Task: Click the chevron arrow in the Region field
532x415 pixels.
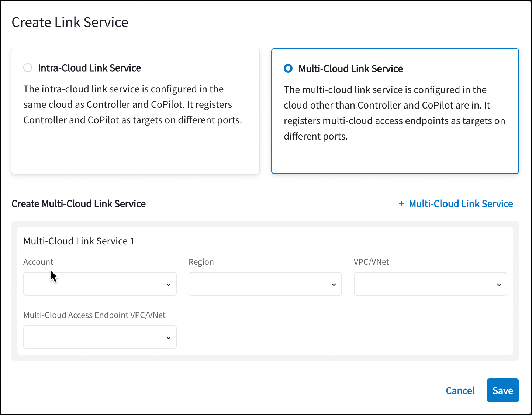Action: [x=334, y=284]
